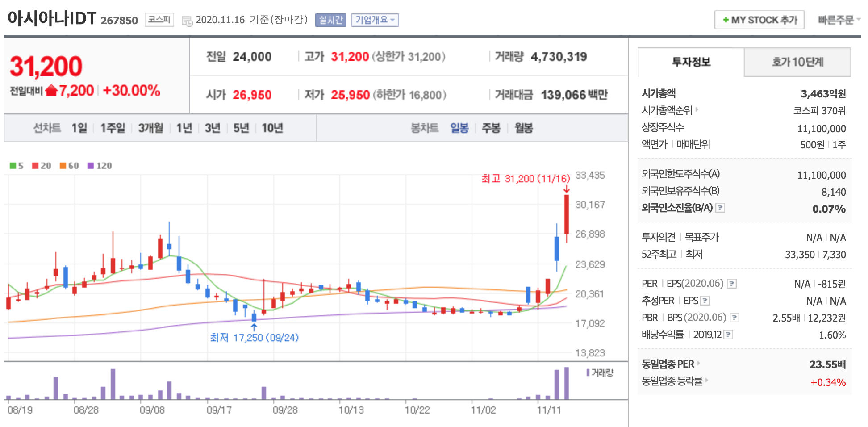Click the 최저 17,250 (09/24) chart marker
Viewport: 868px width, 427px height.
(254, 338)
